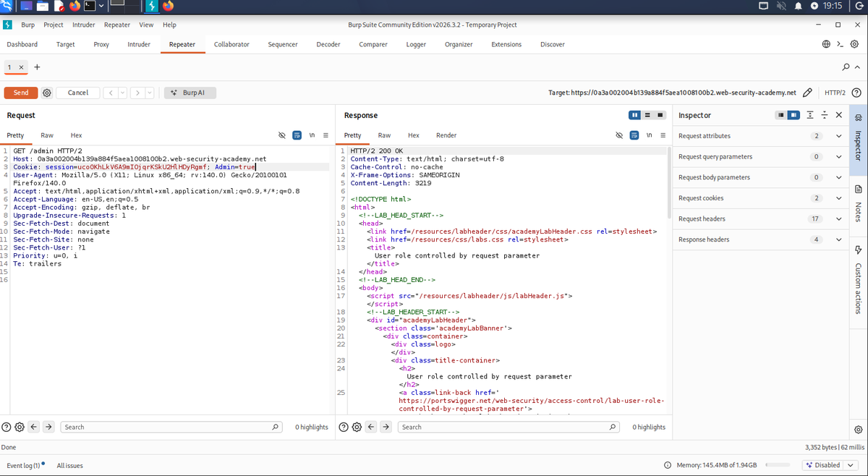Open Firefox from the OS taskbar
This screenshot has height=476, width=868.
[75, 6]
